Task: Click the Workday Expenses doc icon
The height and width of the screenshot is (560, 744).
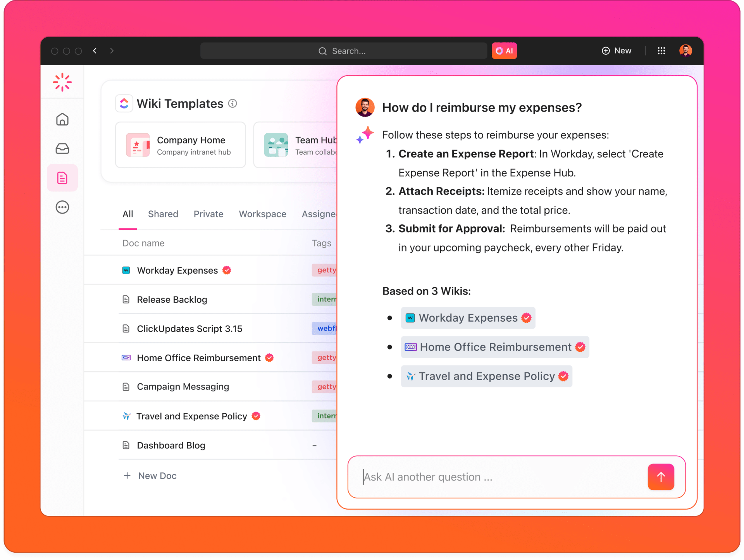Action: tap(126, 270)
